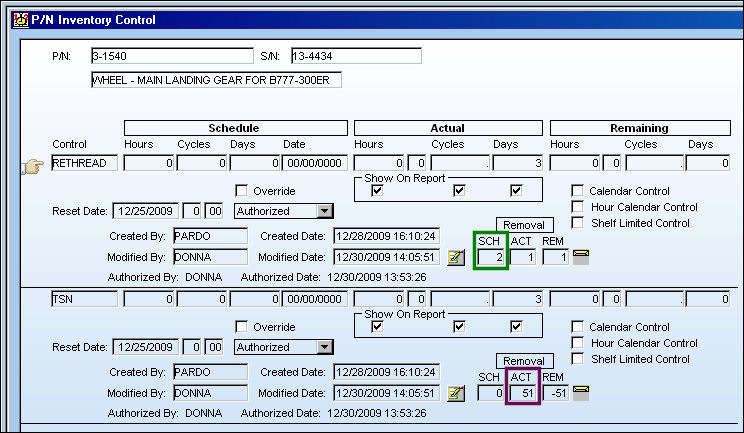
Task: Click RETHREAD Schedule Cycles field
Action: [202, 163]
